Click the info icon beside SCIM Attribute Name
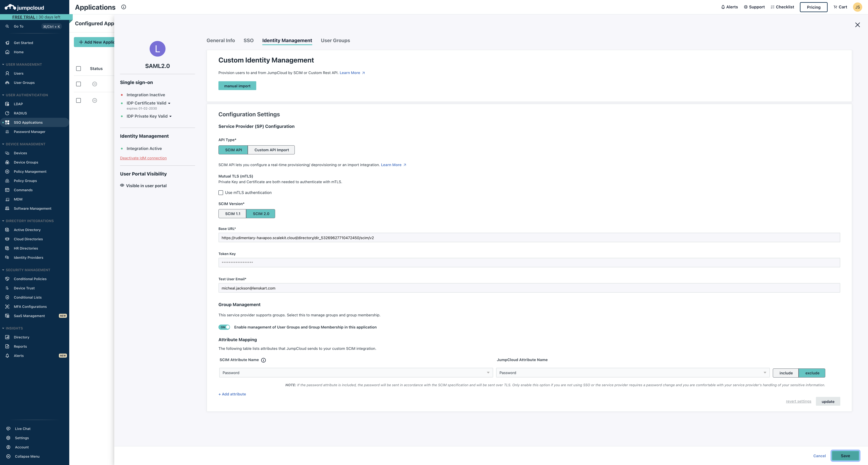This screenshot has width=868, height=465. coord(263,360)
